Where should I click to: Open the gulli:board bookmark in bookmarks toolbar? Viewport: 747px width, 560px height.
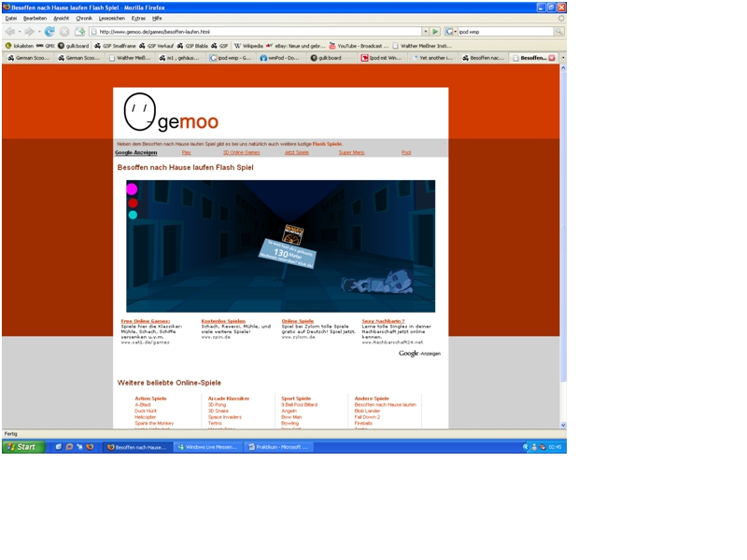pyautogui.click(x=74, y=46)
